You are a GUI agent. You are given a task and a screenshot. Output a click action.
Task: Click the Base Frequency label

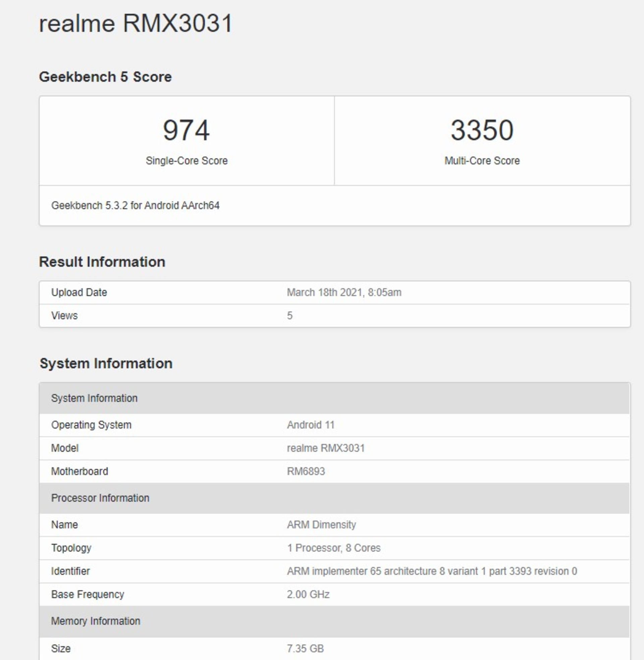click(x=88, y=595)
